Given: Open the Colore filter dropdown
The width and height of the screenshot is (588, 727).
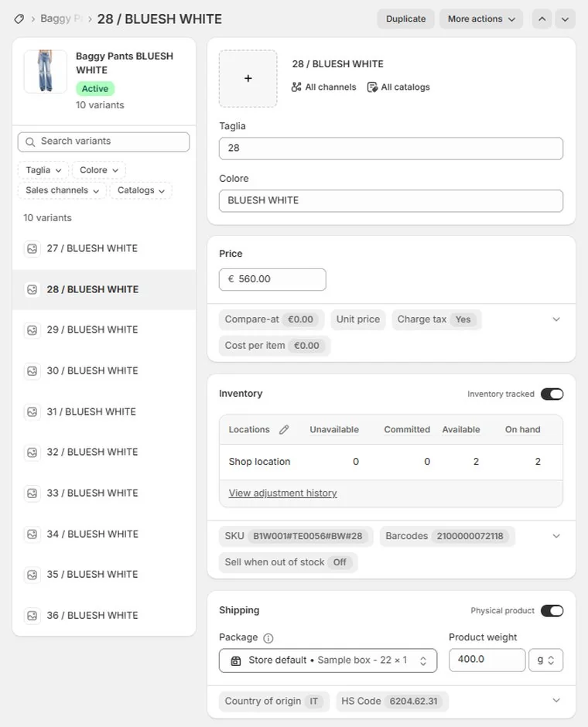Looking at the screenshot, I should click(x=99, y=170).
